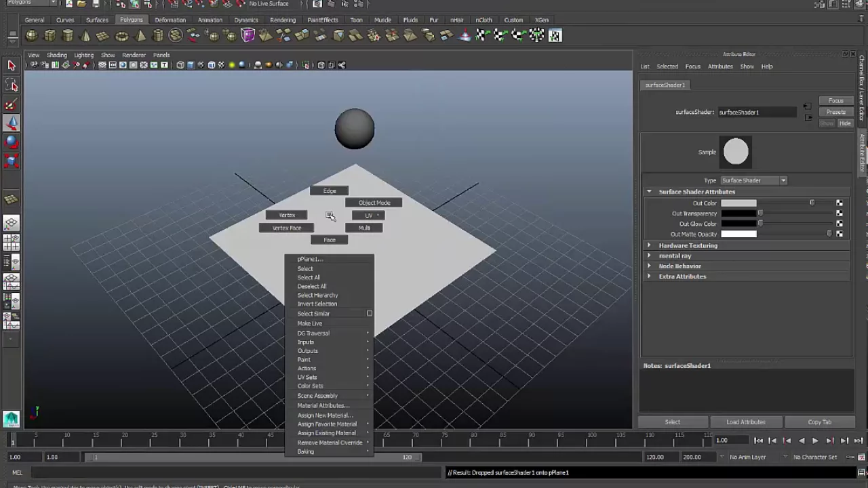Open the Attribute Editor vertical side tab
This screenshot has height=488, width=868.
(863, 152)
